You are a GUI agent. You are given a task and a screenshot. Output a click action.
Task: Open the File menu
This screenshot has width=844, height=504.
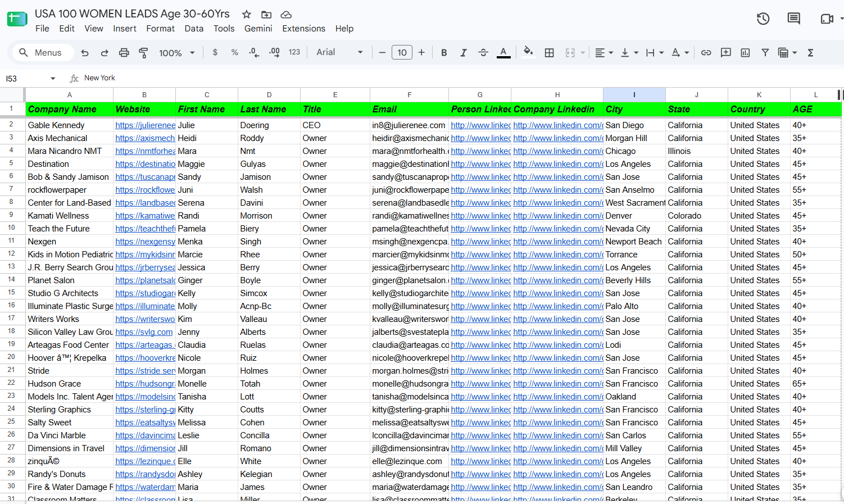[42, 29]
